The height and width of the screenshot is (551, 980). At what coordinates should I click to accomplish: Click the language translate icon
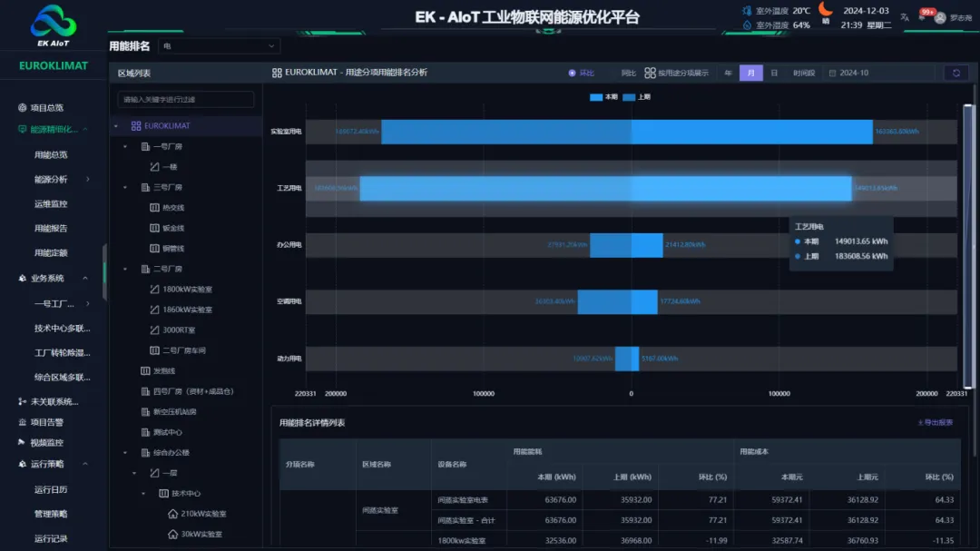tap(906, 17)
